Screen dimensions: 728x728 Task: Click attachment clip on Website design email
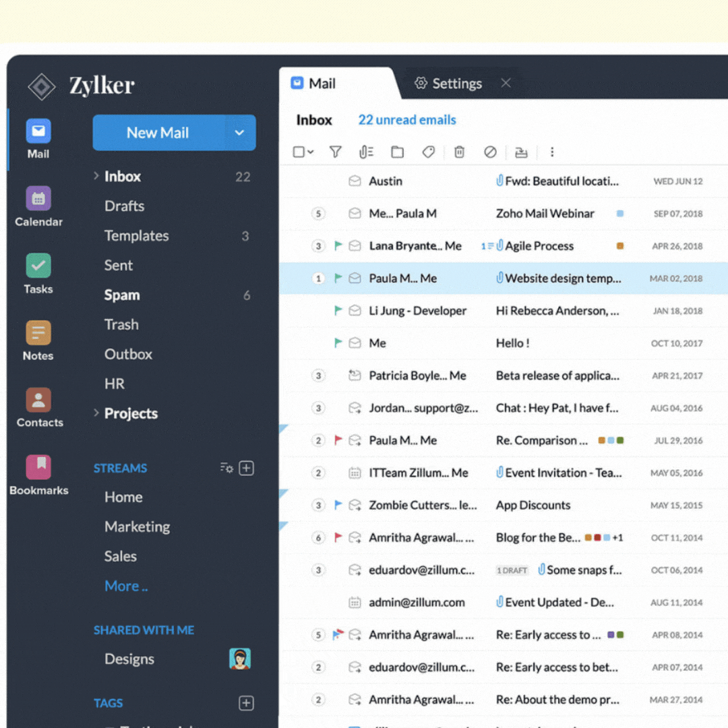click(x=499, y=278)
